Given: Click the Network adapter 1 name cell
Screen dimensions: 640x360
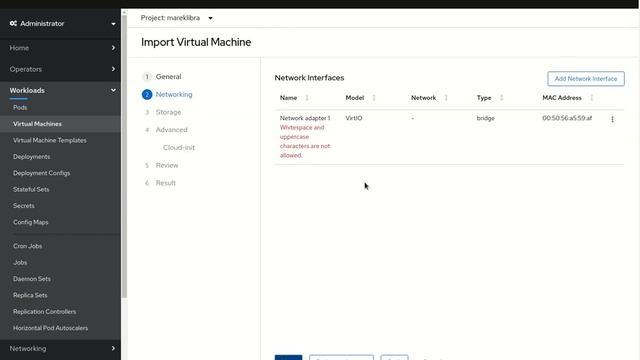Looking at the screenshot, I should click(305, 118).
